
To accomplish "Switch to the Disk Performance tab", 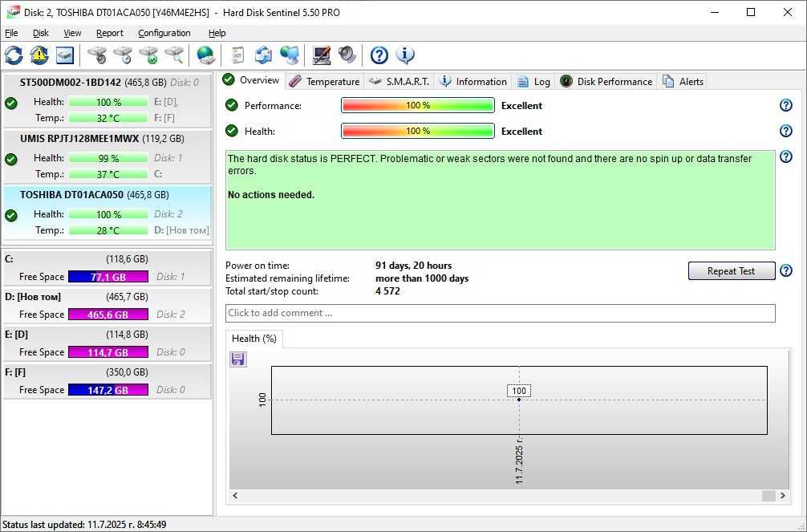I will point(606,81).
